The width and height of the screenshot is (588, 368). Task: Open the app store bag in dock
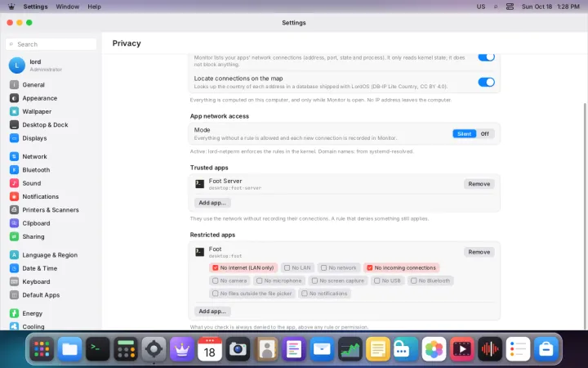coord(546,349)
